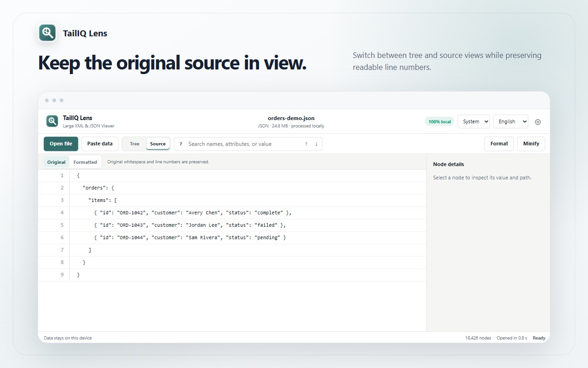Open the System theme dropdown
The image size is (588, 368).
click(474, 121)
